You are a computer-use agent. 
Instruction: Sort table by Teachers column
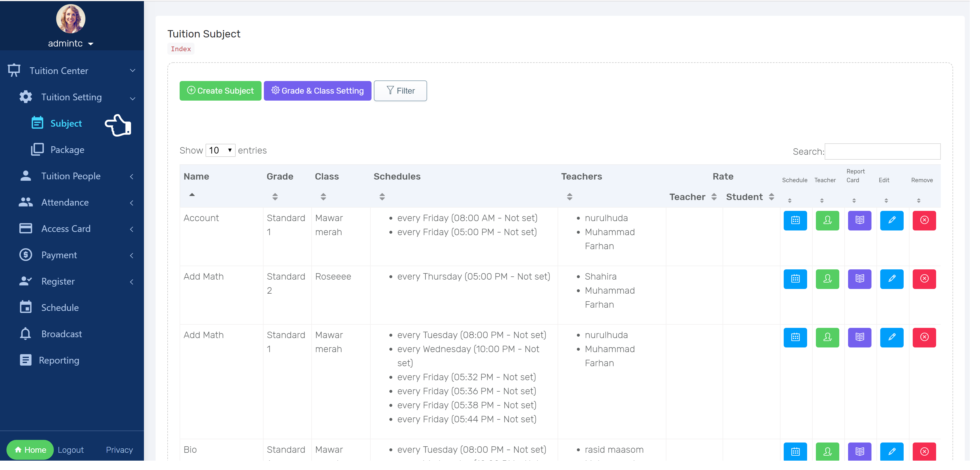point(612,185)
